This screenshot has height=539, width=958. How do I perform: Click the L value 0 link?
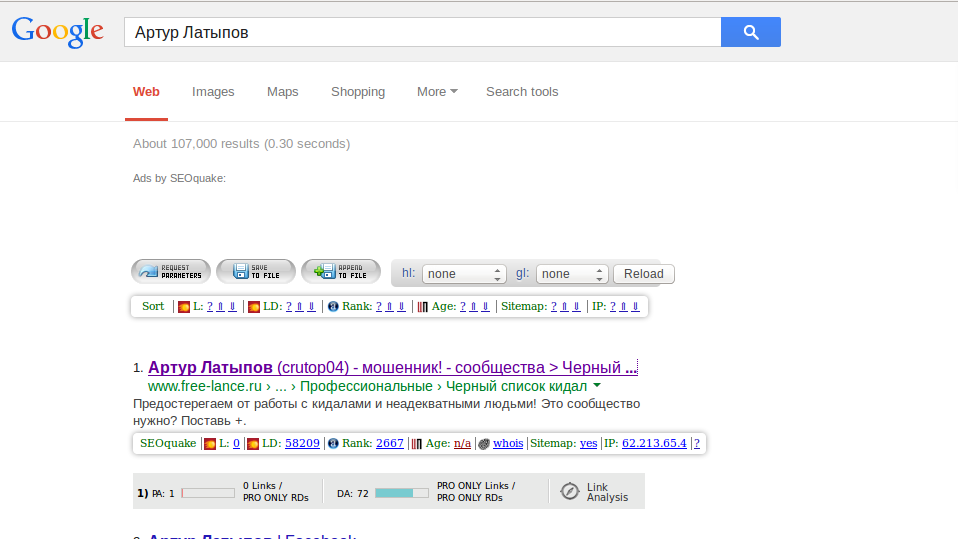click(x=236, y=443)
